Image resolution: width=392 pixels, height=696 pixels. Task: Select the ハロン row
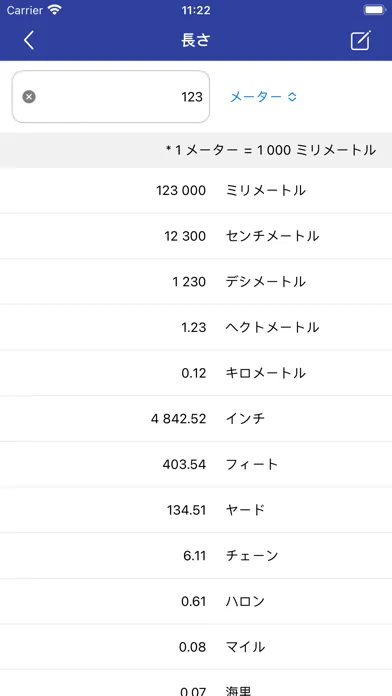pyautogui.click(x=196, y=601)
